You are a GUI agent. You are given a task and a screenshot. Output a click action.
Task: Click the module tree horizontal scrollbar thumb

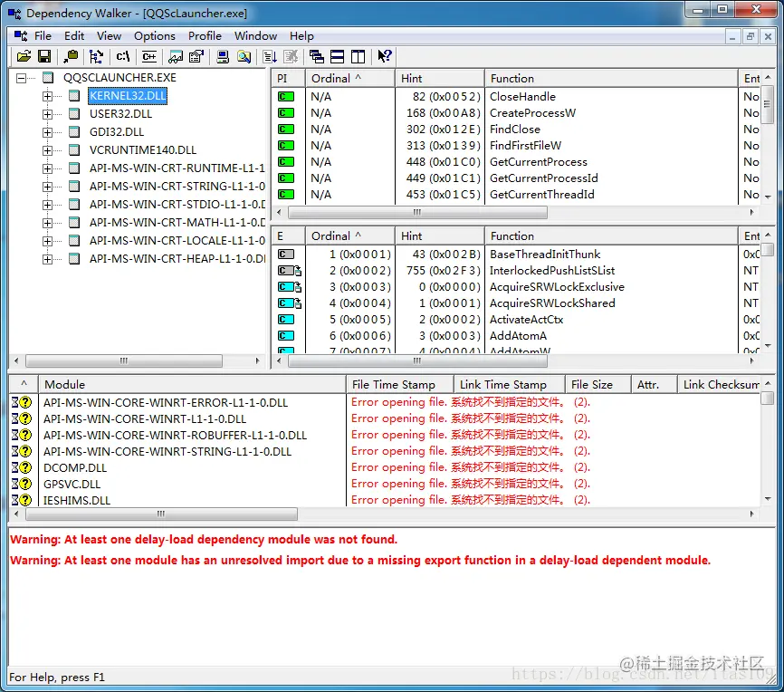click(124, 360)
